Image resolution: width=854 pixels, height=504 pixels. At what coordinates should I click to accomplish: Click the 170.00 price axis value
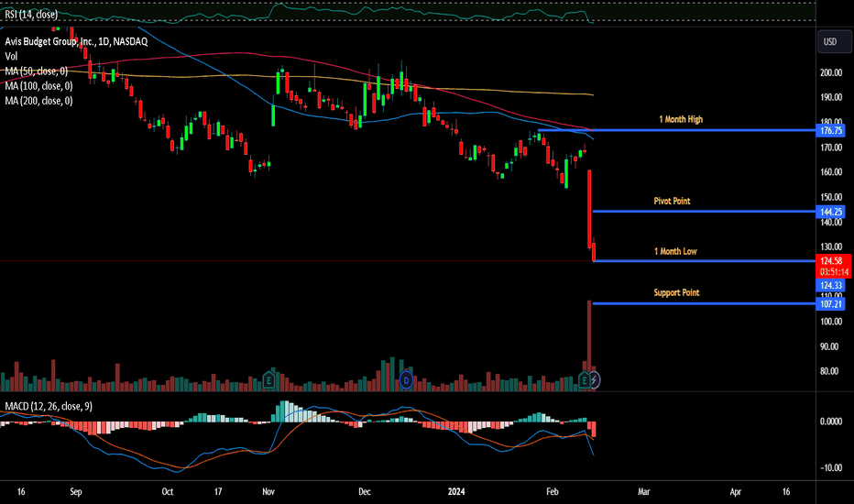pyautogui.click(x=831, y=148)
